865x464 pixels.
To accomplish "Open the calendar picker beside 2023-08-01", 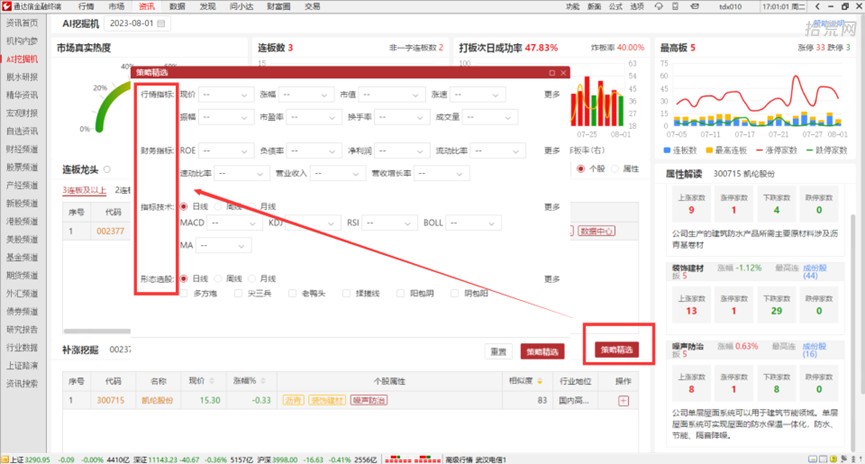I will (x=162, y=23).
